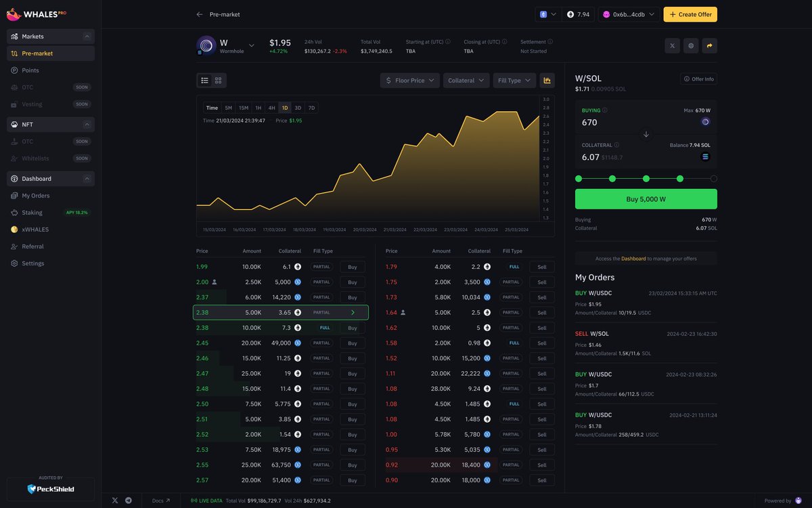
Task: Click the last empty dot on amount slider
Action: click(714, 179)
